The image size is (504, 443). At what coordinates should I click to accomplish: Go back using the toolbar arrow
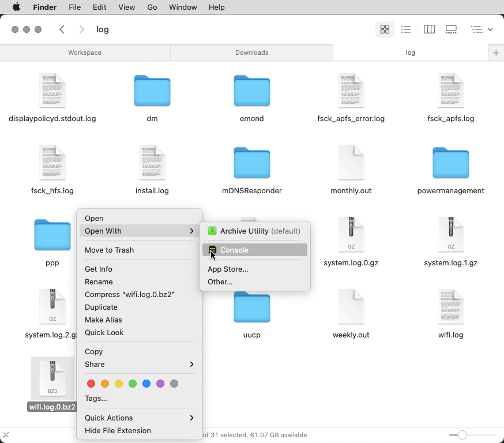click(x=62, y=29)
